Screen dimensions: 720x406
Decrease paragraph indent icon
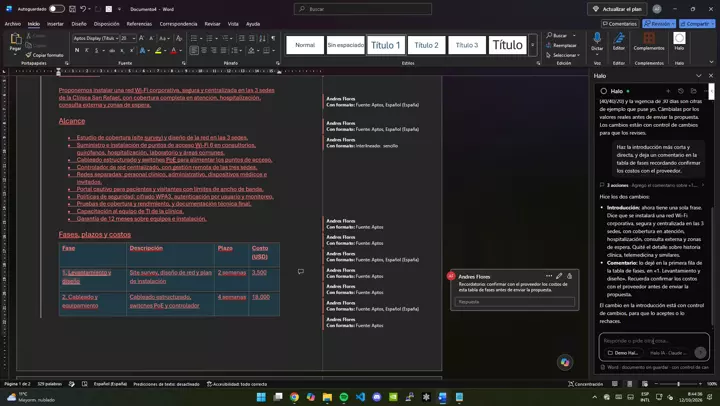242,38
